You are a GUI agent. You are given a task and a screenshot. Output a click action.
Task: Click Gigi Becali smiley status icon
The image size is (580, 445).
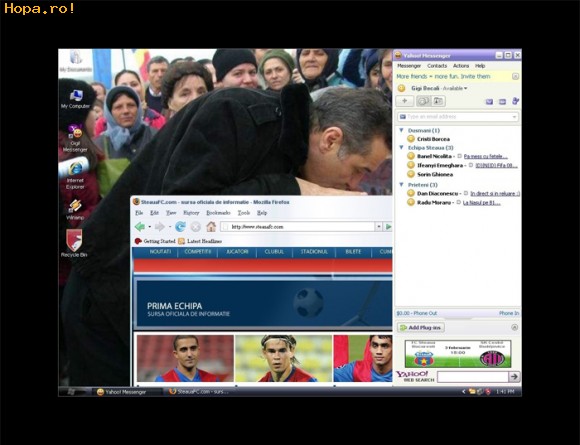point(401,88)
